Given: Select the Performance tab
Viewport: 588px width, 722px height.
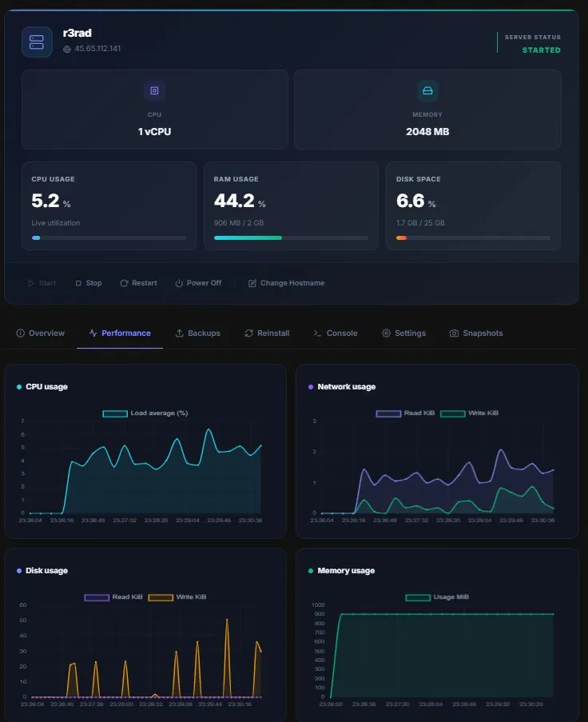Looking at the screenshot, I should pyautogui.click(x=120, y=333).
